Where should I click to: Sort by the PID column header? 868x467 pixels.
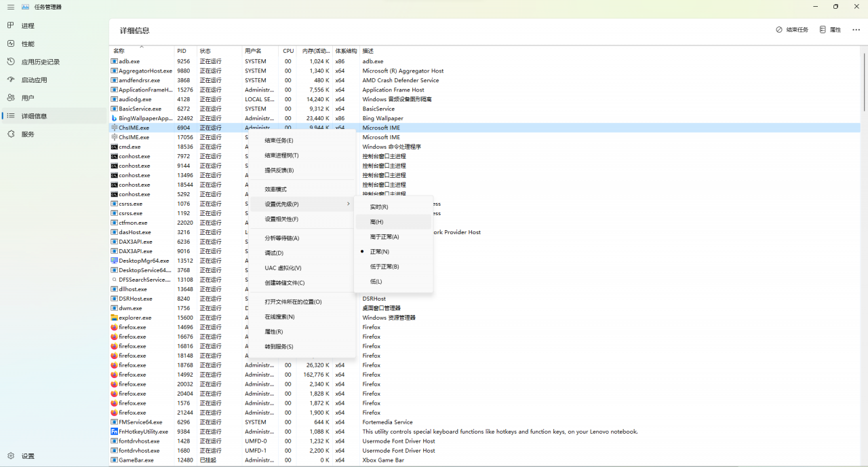tap(186, 51)
